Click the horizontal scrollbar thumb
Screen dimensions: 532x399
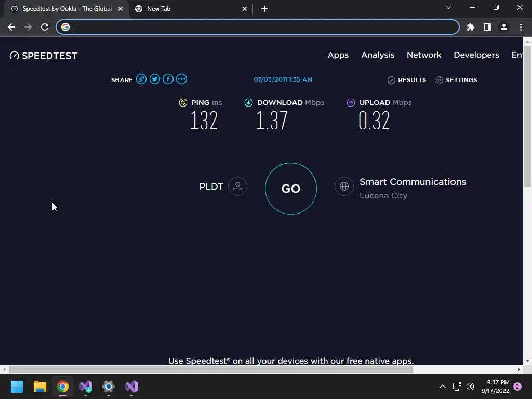211,369
